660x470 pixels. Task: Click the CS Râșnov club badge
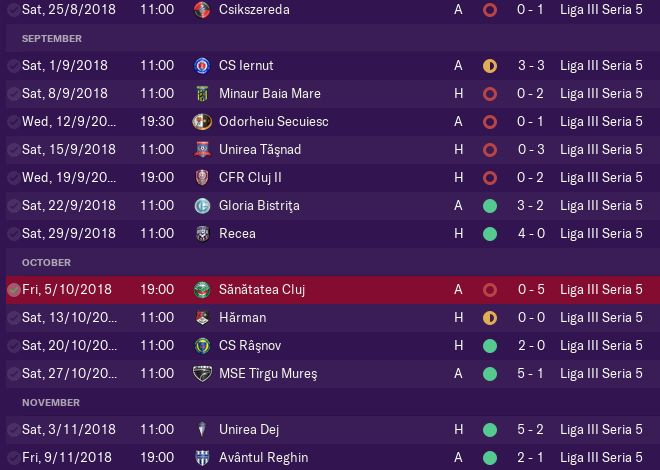click(x=202, y=346)
